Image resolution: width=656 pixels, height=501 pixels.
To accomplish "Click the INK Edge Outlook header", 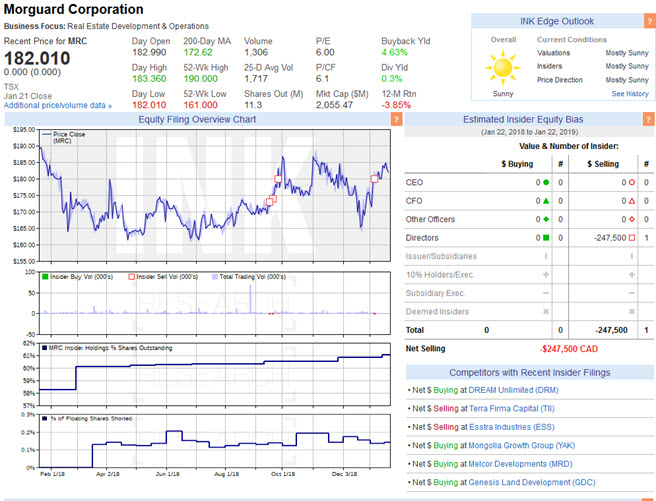I will 557,21.
